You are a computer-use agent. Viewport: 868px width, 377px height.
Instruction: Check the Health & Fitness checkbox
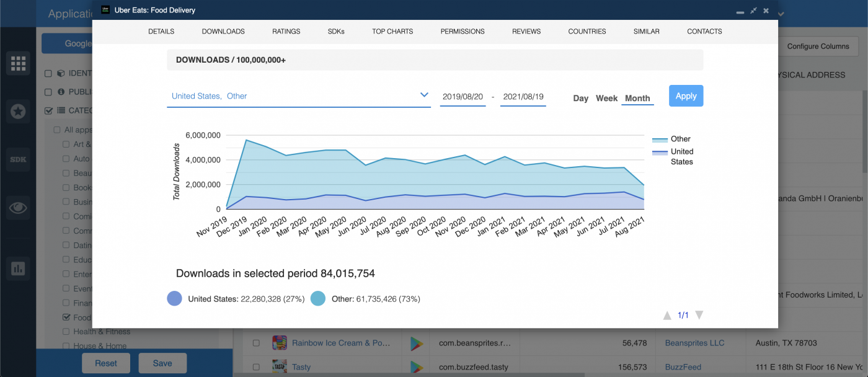(66, 332)
